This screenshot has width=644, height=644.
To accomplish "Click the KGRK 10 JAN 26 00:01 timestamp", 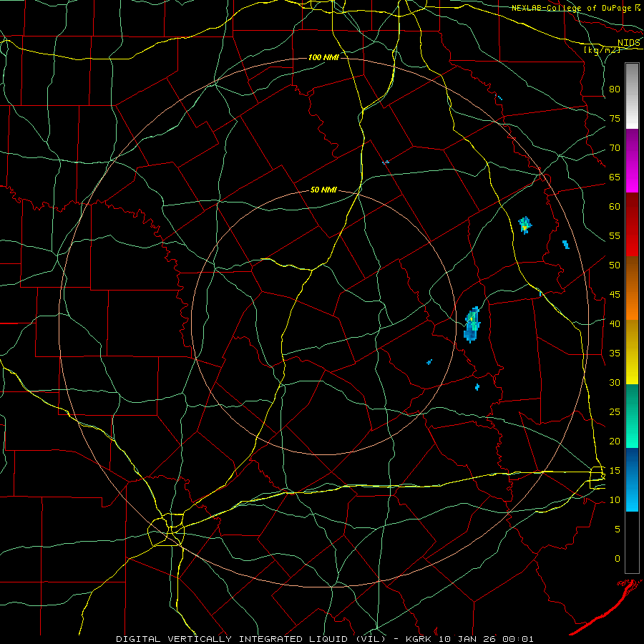I will [469, 639].
